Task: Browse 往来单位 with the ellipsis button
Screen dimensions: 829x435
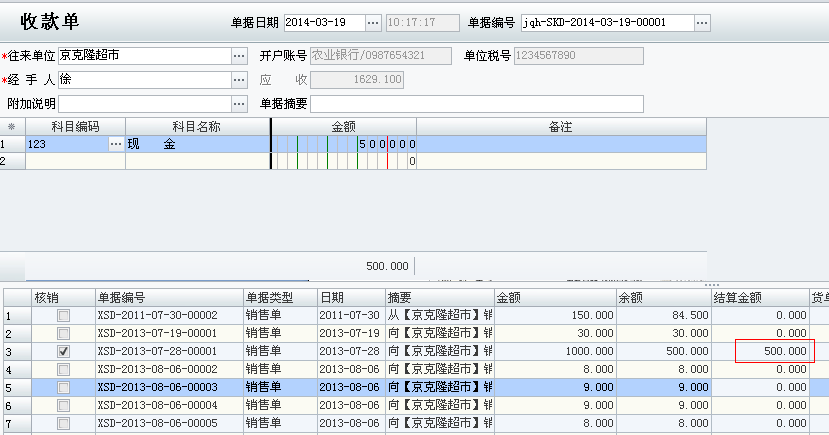Action: 239,55
